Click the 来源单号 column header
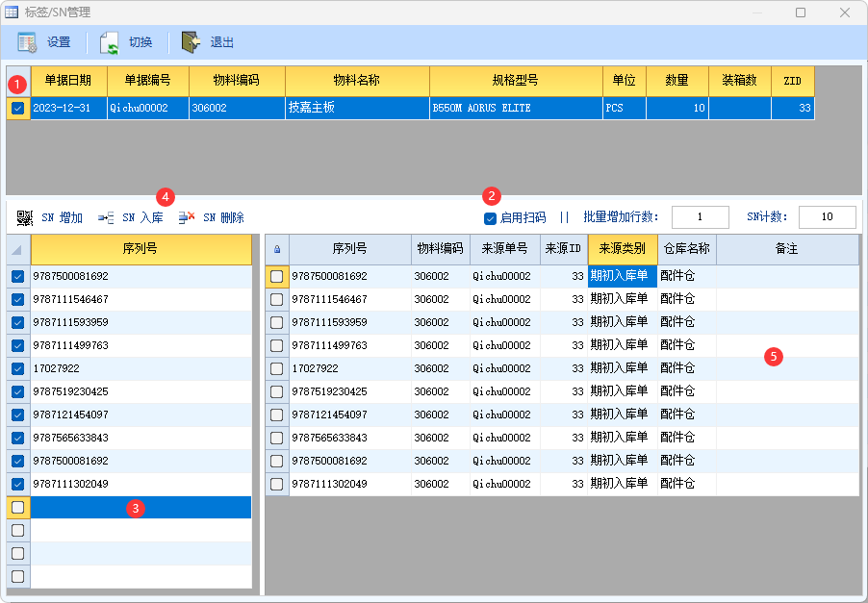The width and height of the screenshot is (868, 603). [505, 249]
